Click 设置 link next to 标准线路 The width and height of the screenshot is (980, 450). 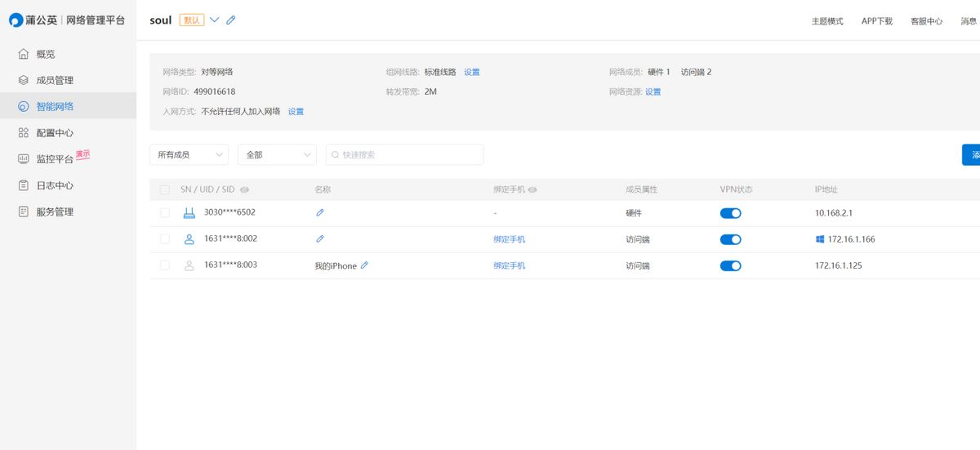coord(472,72)
